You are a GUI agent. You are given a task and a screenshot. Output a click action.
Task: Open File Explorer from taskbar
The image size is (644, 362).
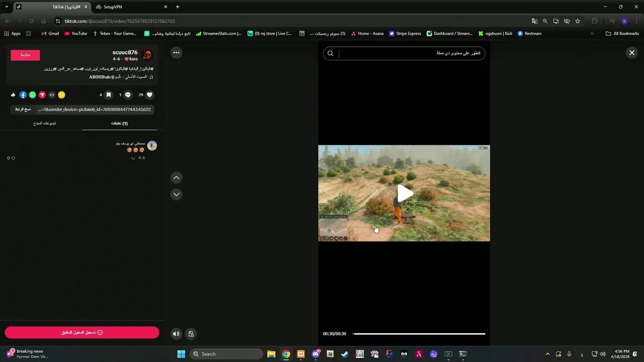(x=271, y=354)
